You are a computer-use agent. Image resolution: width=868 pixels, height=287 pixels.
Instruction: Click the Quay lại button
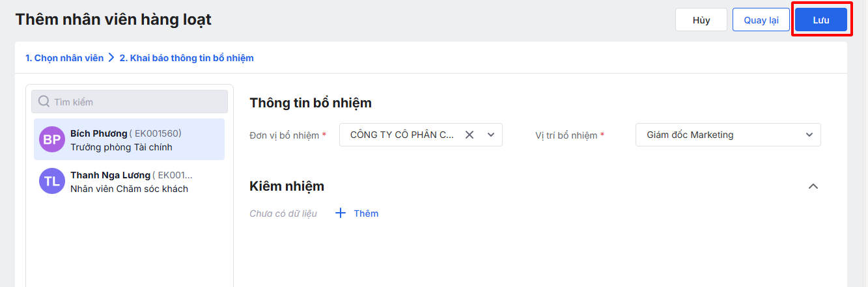coord(761,20)
